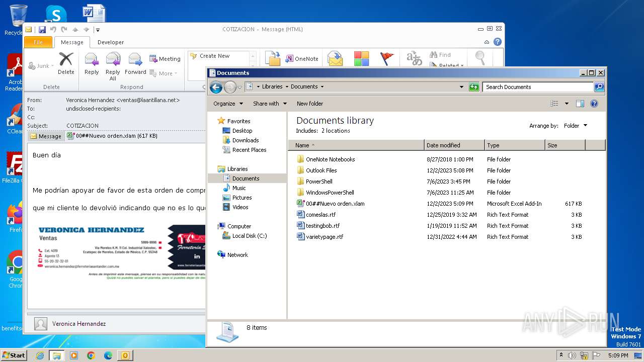Open Outlook Help question mark icon
The height and width of the screenshot is (362, 644).
[498, 42]
